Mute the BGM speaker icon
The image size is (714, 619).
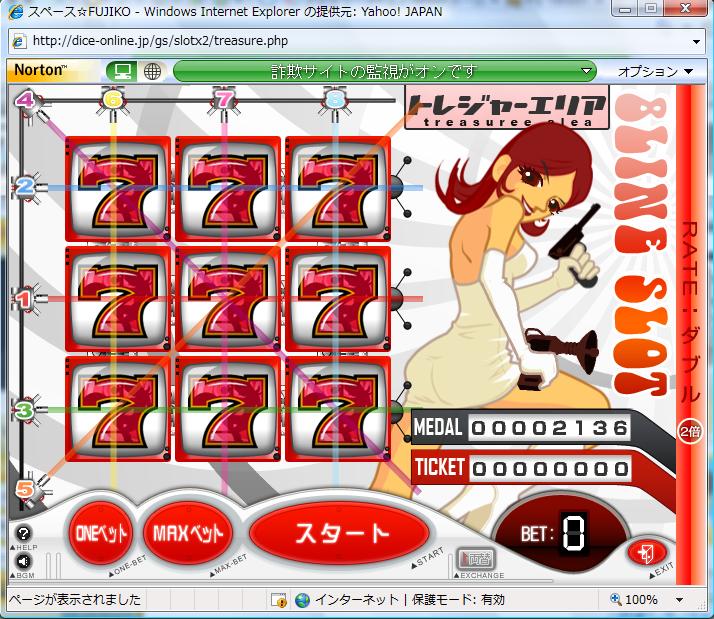[24, 561]
